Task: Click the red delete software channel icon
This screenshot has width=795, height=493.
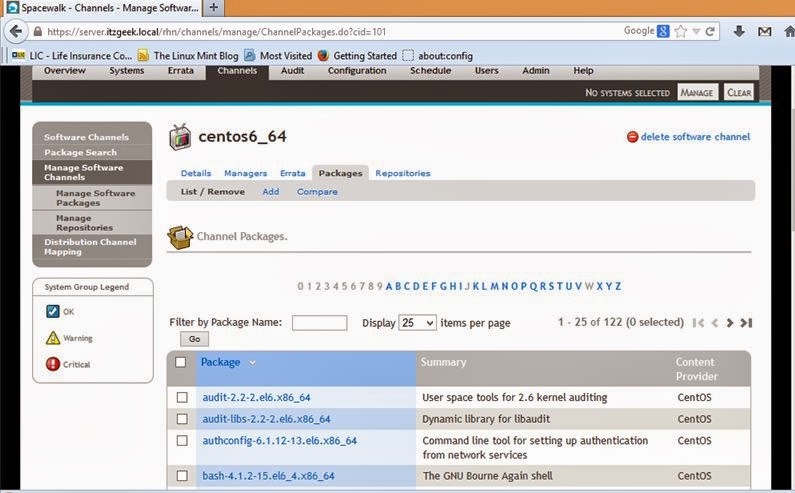Action: coord(632,137)
